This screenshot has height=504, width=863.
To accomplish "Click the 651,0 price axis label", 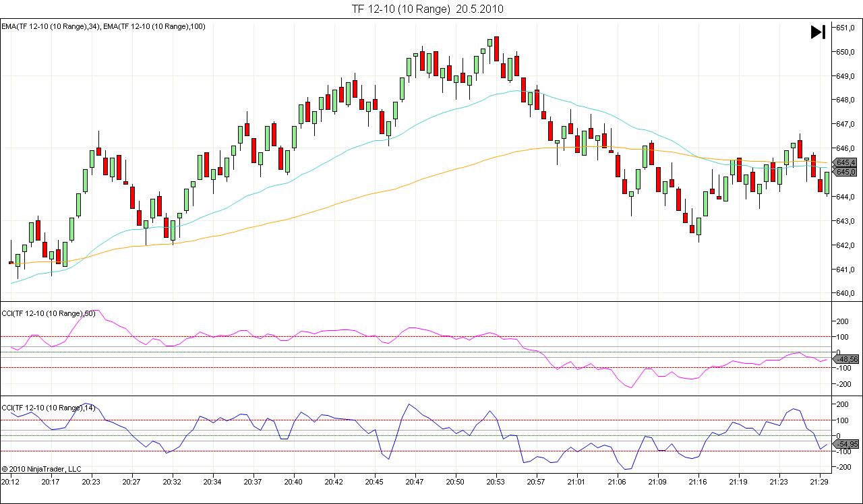I will (x=846, y=28).
